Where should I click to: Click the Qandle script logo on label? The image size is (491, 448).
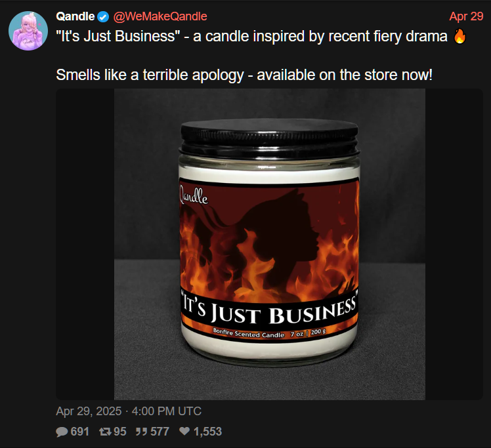pos(193,195)
